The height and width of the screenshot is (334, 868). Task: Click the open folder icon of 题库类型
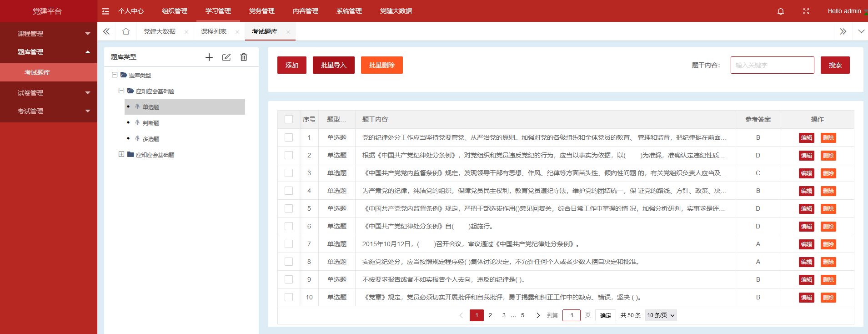click(x=124, y=75)
